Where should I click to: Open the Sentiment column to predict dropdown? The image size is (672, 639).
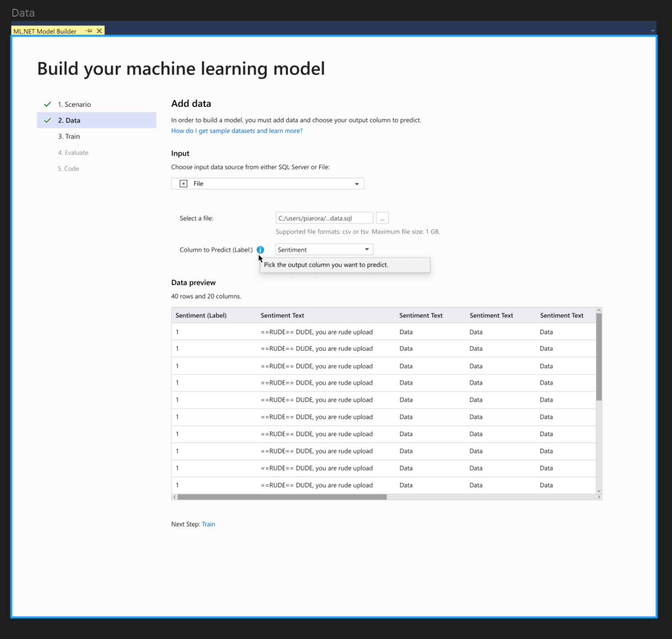click(324, 249)
